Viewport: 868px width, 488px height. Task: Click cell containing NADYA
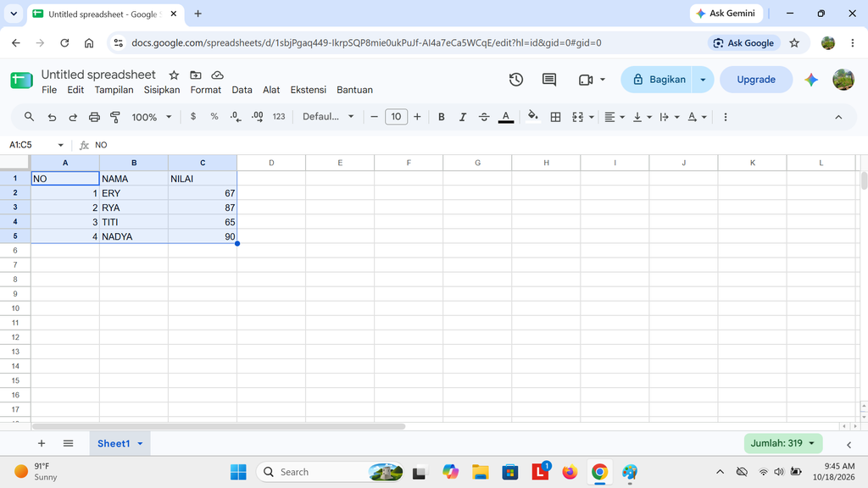[134, 236]
